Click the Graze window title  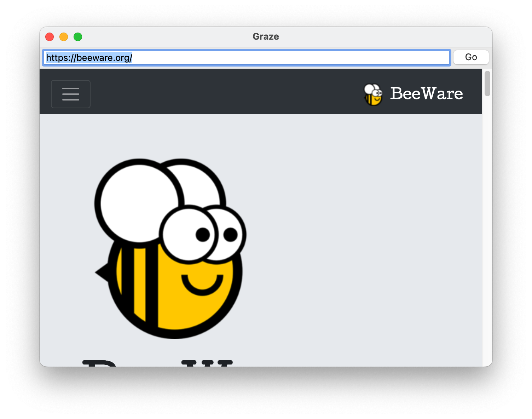[266, 36]
